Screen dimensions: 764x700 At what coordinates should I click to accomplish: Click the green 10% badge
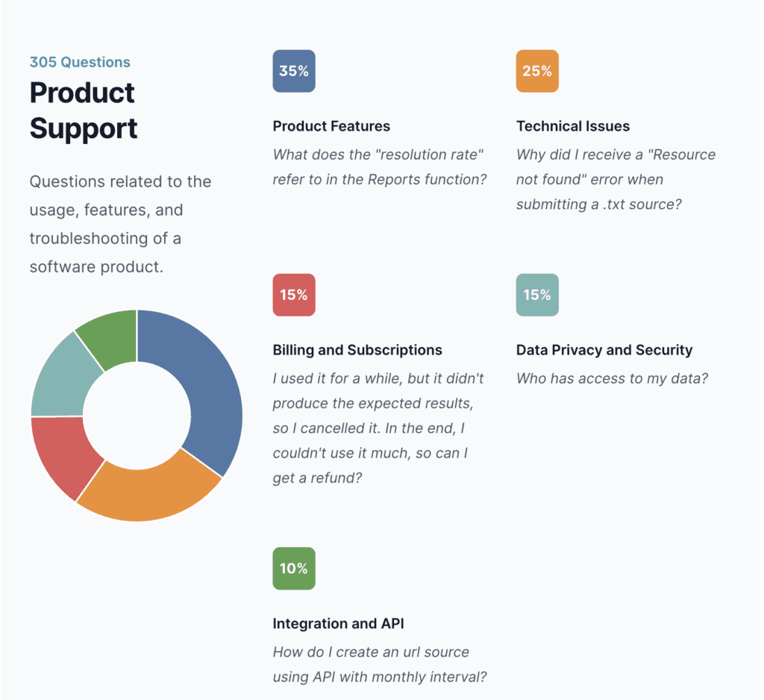pyautogui.click(x=294, y=569)
